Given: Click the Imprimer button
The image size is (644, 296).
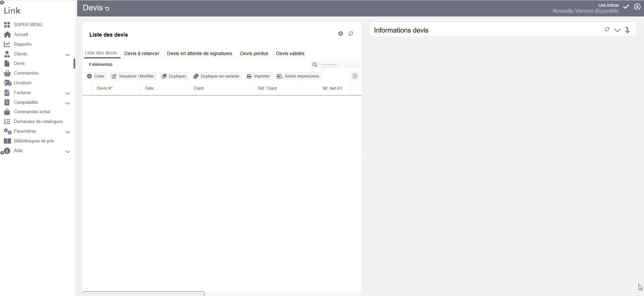Looking at the screenshot, I should coord(258,76).
